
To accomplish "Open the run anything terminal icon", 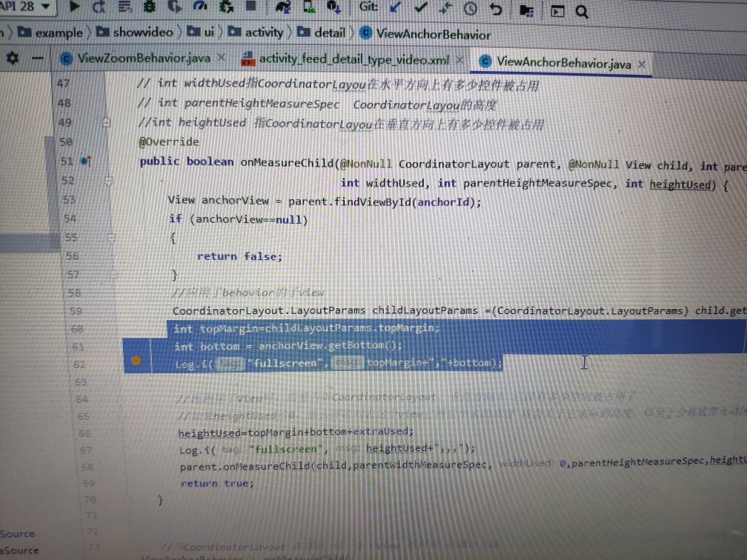I will tap(557, 11).
